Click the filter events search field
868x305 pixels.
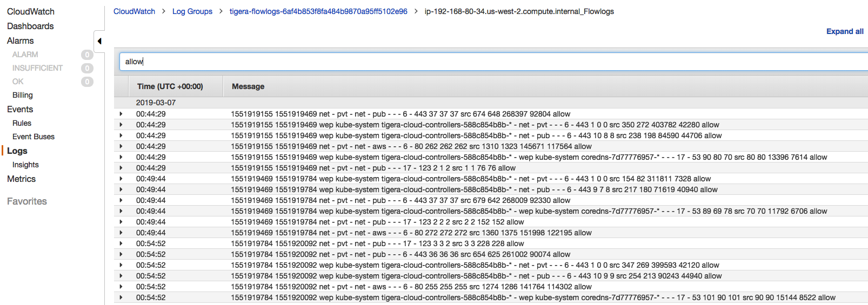coord(486,62)
